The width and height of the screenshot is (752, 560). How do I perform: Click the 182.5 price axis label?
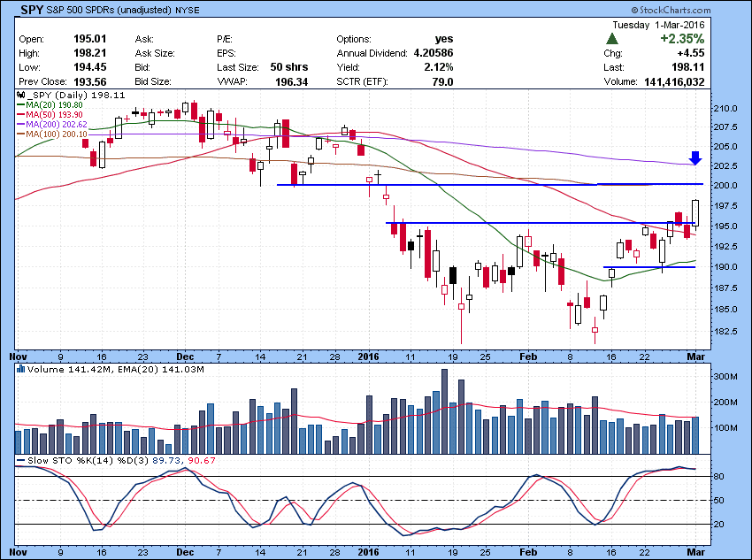click(725, 331)
